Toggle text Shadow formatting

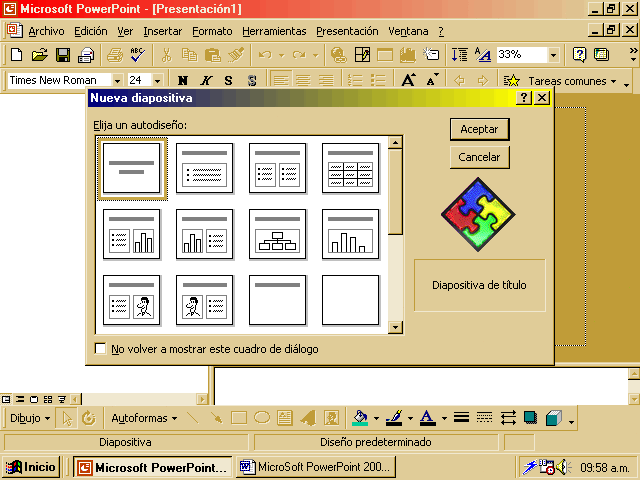pos(252,80)
